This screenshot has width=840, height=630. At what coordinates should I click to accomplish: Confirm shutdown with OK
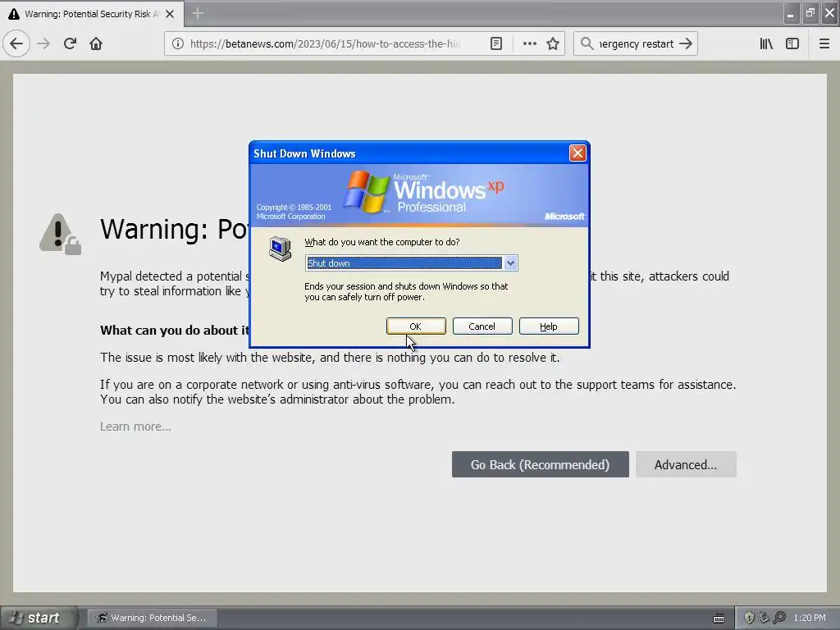pos(416,326)
